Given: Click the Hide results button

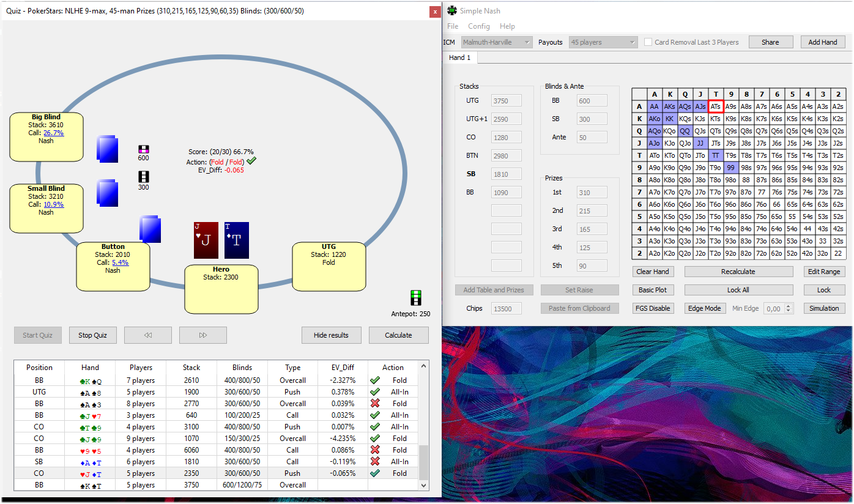Looking at the screenshot, I should point(331,335).
